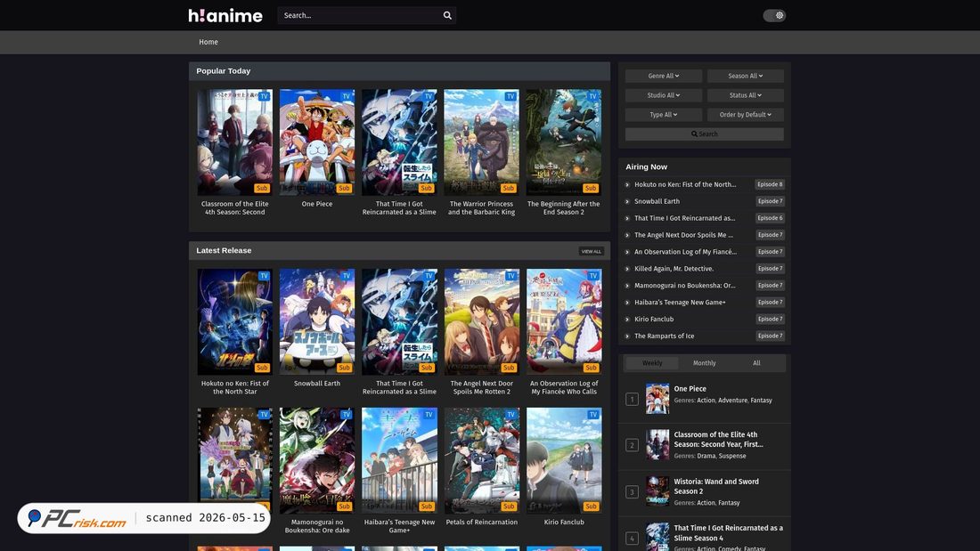Screen dimensions: 980x551
Task: Open Kirio Fanclub poster
Action: 564,460
